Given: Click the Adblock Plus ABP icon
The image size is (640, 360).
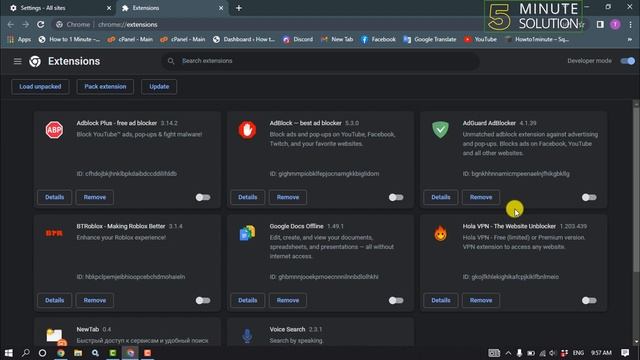Looking at the screenshot, I should point(54,130).
